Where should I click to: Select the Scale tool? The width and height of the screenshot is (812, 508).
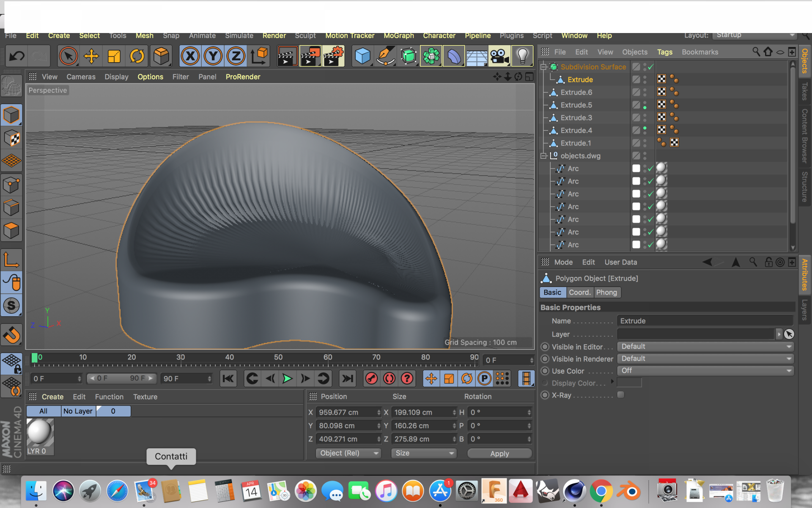(115, 55)
